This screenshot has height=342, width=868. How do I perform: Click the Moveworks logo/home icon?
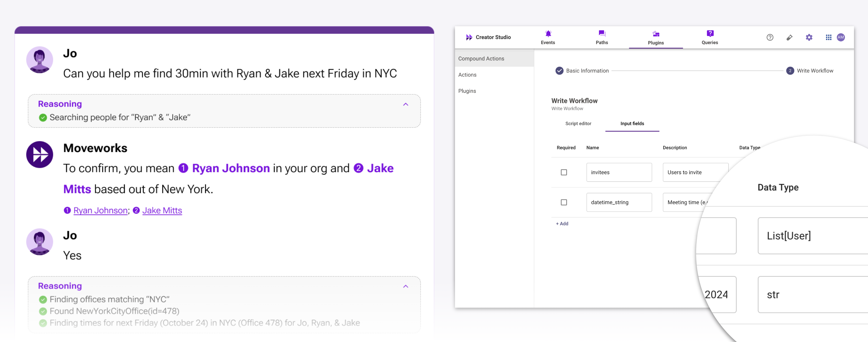pyautogui.click(x=469, y=37)
